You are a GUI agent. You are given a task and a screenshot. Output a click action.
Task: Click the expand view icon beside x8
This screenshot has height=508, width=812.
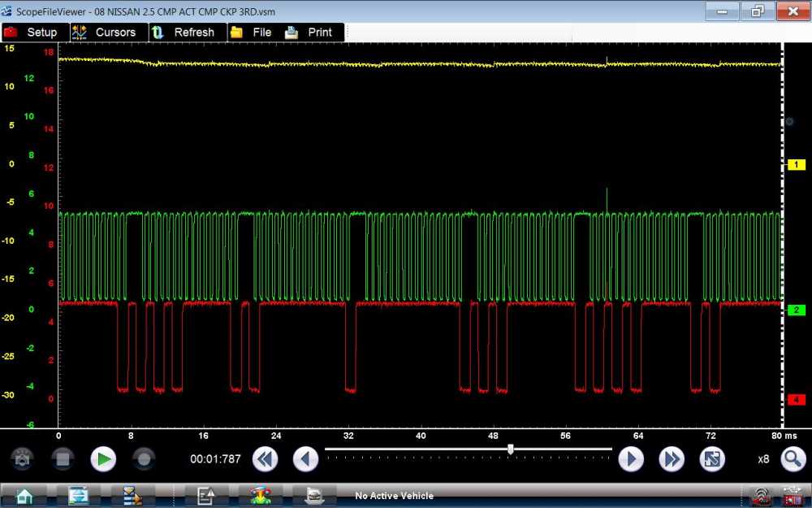pyautogui.click(x=712, y=459)
